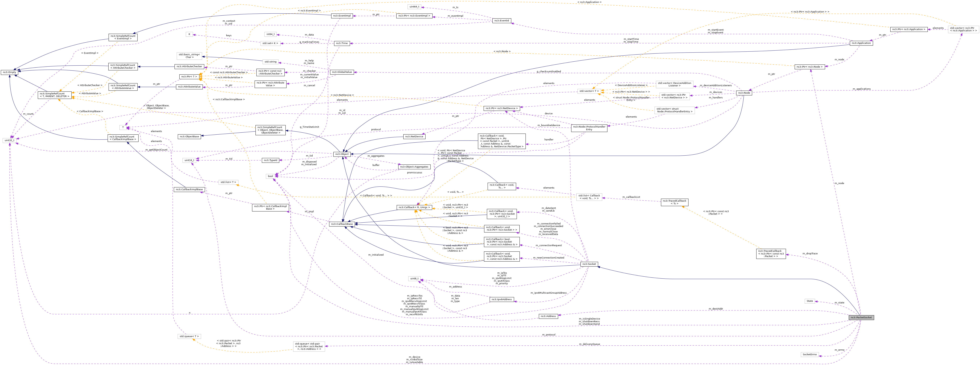Select std::vector< DeviceAddition Listener > box
This screenshot has height=365, width=980.
click(674, 84)
